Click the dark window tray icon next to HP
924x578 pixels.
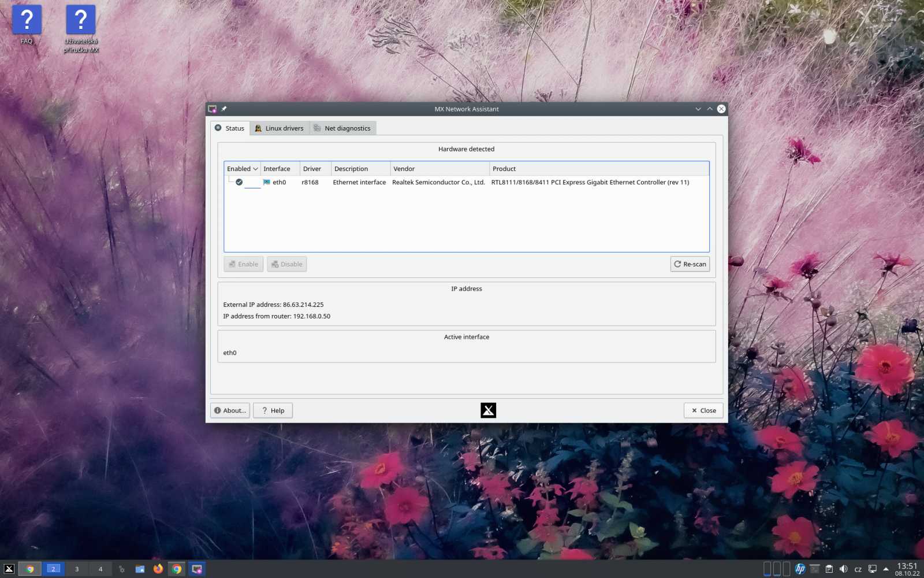point(815,569)
